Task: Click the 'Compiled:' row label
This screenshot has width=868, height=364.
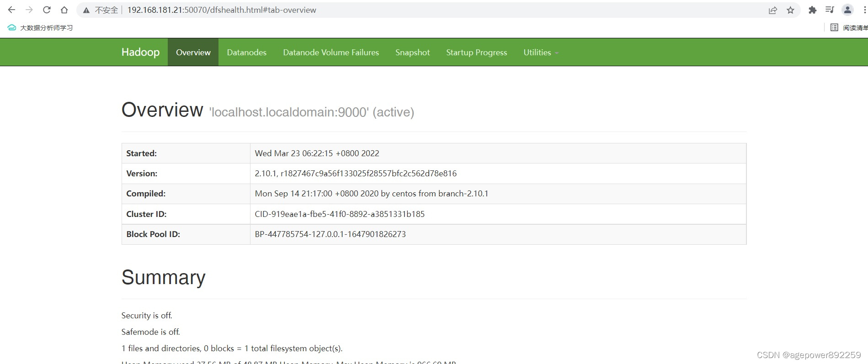Action: 146,194
